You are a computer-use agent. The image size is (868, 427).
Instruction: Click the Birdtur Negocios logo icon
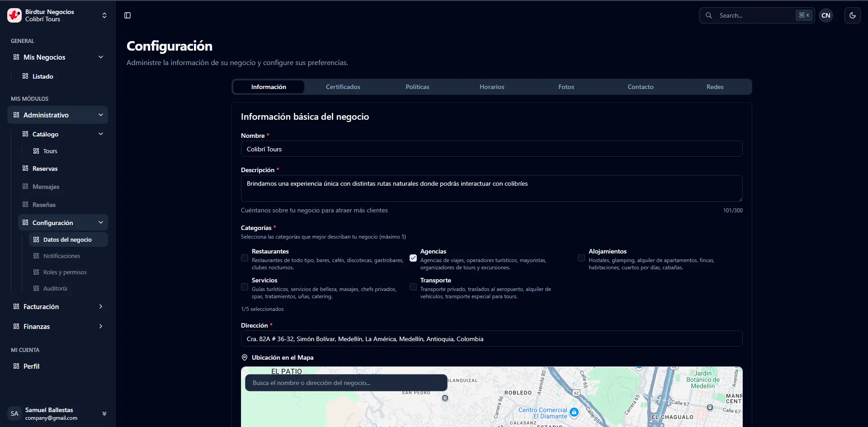(14, 15)
